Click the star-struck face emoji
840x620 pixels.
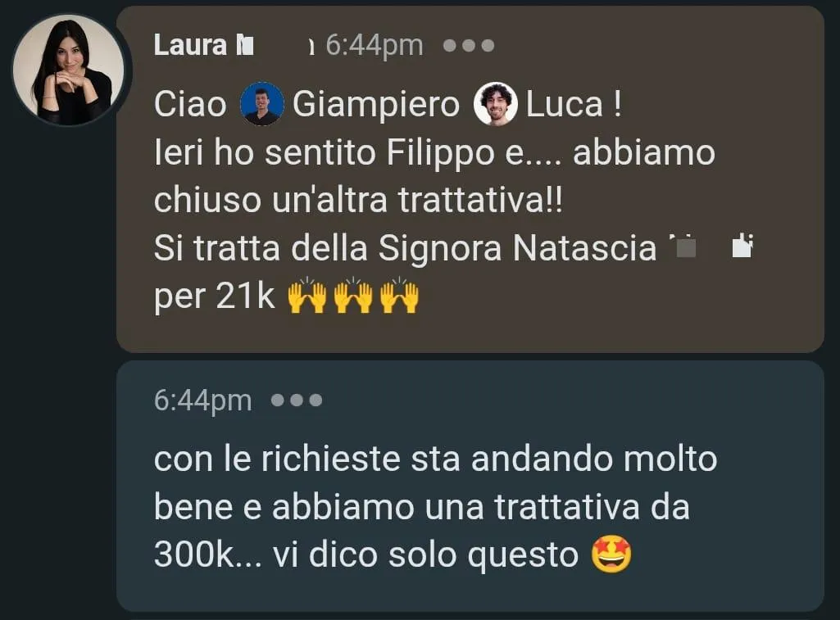611,554
